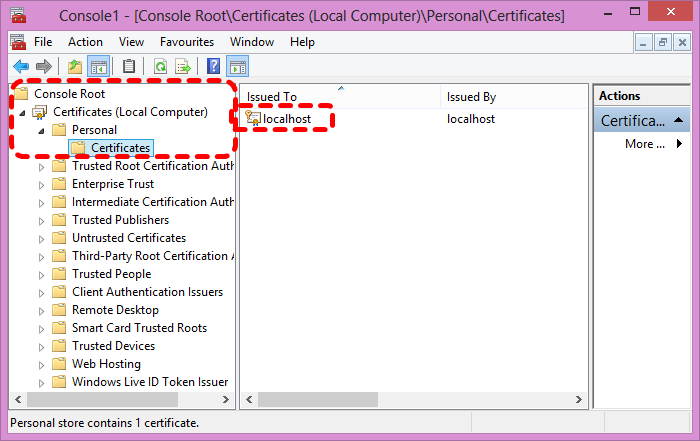Viewport: 700px width, 441px height.
Task: Open the Favourites menu
Action: 187,42
